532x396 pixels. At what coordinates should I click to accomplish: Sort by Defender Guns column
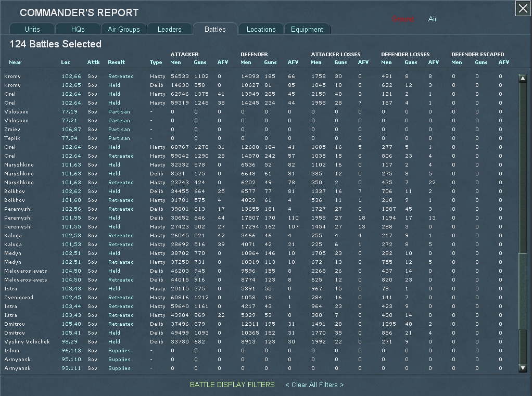(270, 62)
